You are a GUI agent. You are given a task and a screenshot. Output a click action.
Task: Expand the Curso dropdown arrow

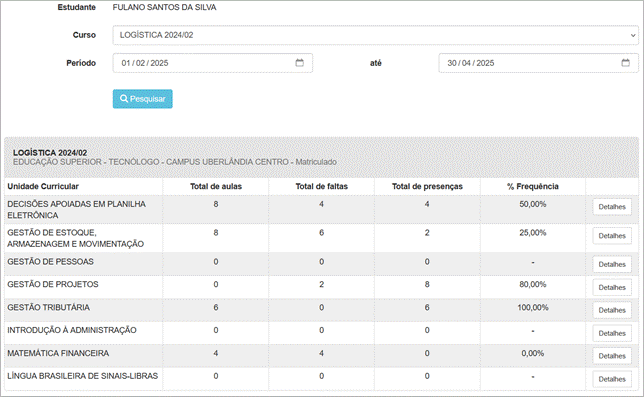[632, 35]
